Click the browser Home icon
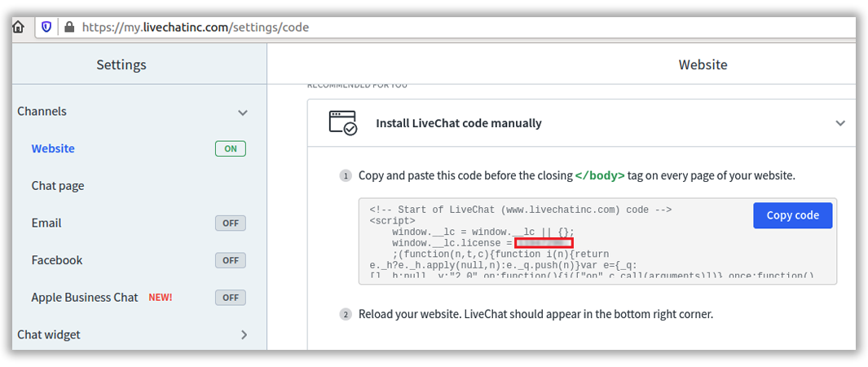 click(18, 27)
